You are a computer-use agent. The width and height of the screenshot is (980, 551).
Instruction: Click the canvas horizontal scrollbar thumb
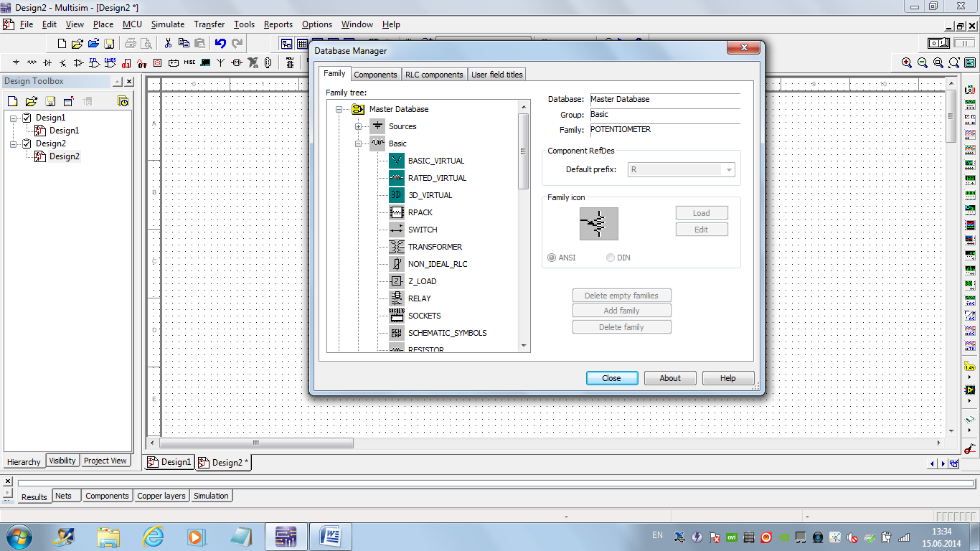(256, 443)
